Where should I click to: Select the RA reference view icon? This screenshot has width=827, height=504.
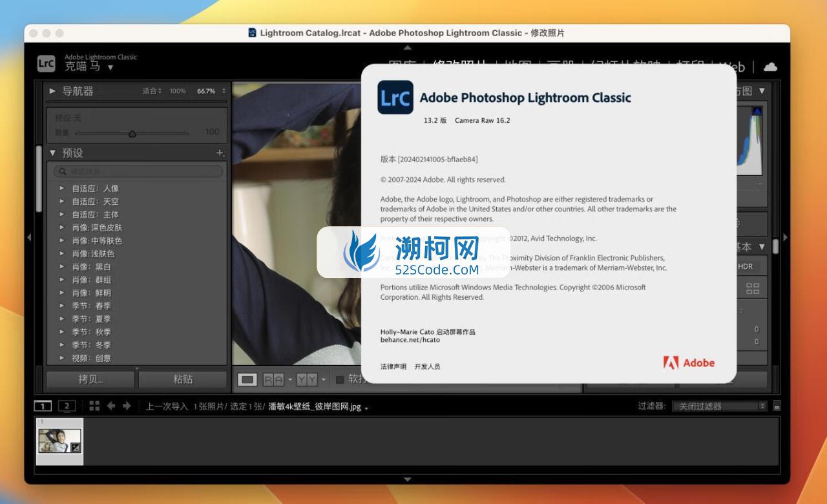[273, 379]
